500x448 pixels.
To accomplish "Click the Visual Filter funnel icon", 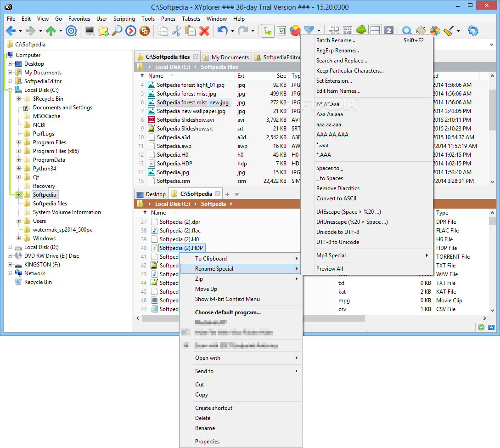I will [309, 30].
